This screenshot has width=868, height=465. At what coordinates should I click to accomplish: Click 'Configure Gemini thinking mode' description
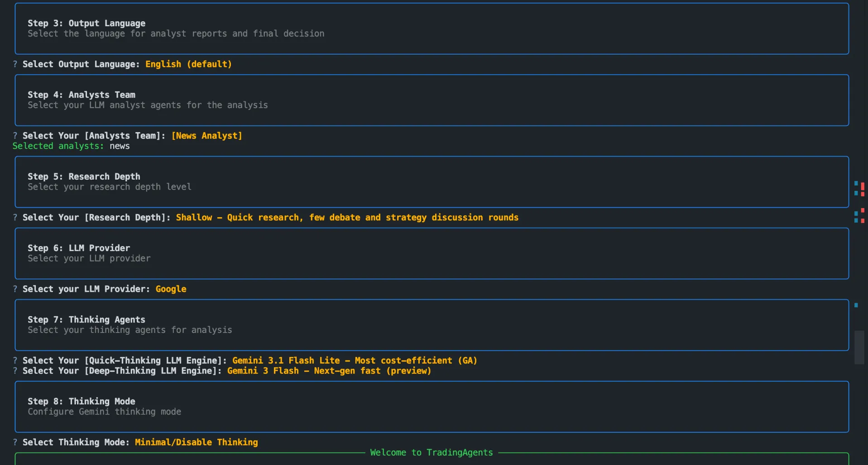coord(105,412)
